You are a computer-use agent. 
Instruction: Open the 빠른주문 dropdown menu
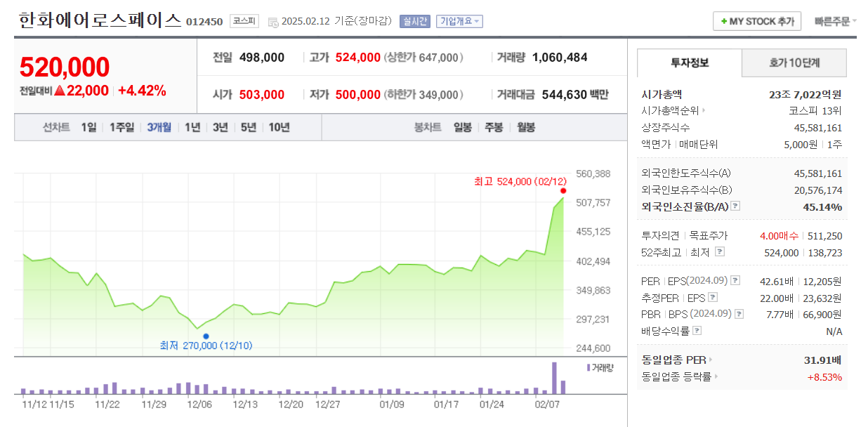pos(835,21)
